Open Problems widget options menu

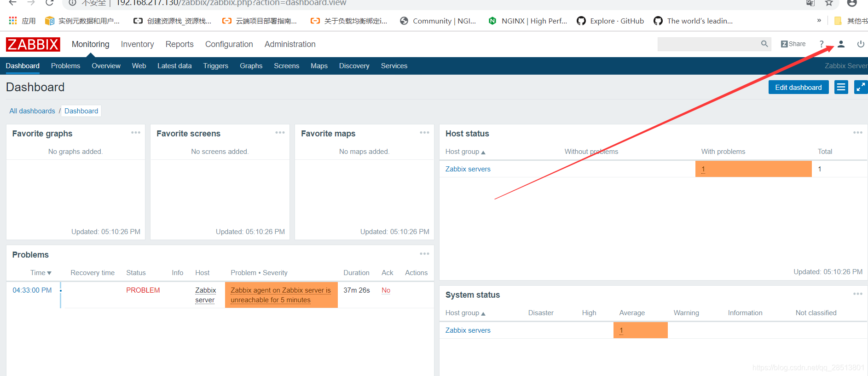pyautogui.click(x=424, y=254)
